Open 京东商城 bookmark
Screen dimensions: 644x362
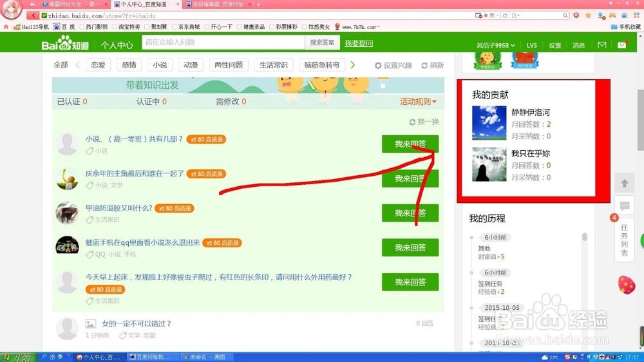pyautogui.click(x=185, y=26)
